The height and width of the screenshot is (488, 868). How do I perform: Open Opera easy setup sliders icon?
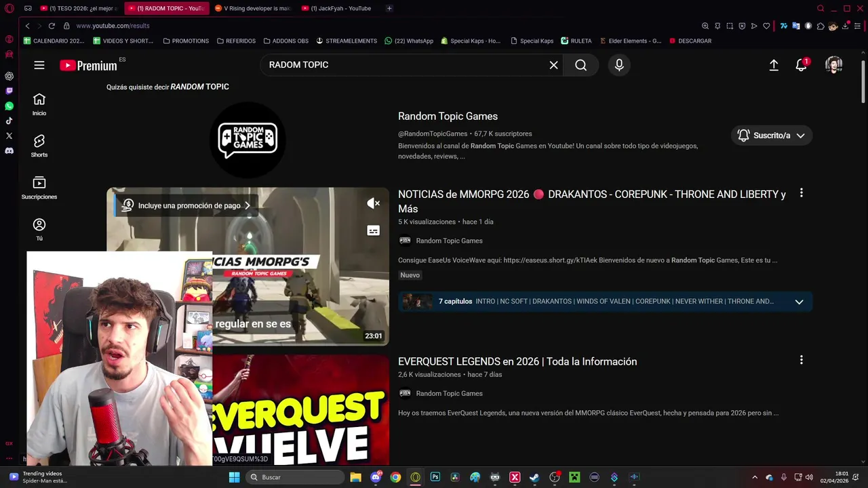click(858, 26)
